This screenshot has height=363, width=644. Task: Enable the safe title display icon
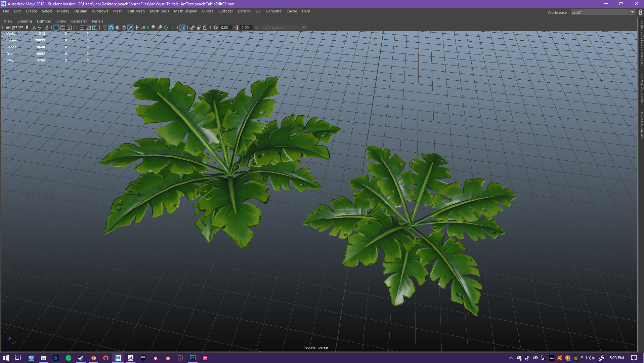click(94, 28)
